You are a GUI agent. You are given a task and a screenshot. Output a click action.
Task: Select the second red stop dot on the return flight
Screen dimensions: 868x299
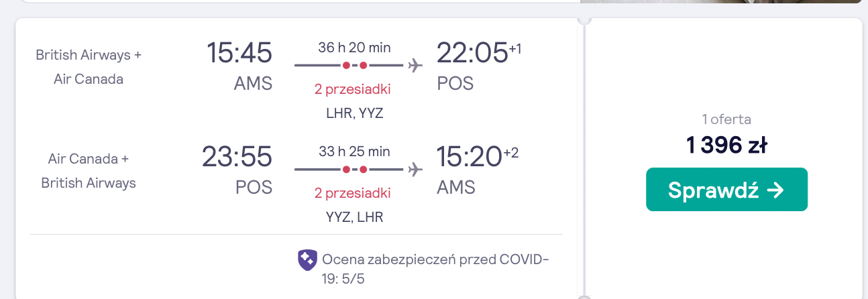[363, 169]
